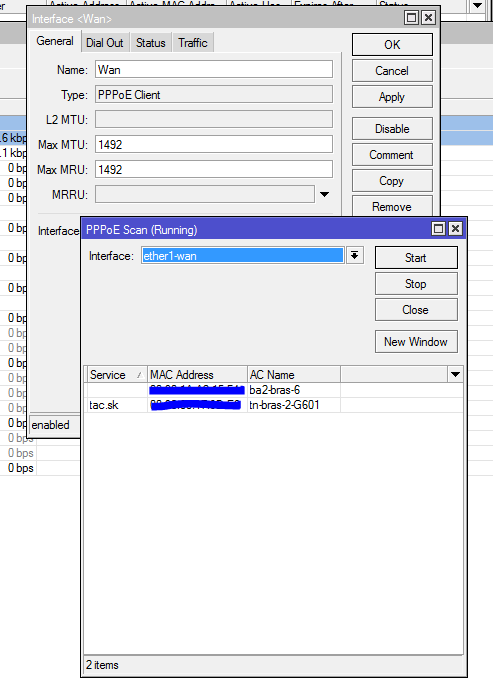Sort by the Service column header
The image size is (493, 679).
116,375
